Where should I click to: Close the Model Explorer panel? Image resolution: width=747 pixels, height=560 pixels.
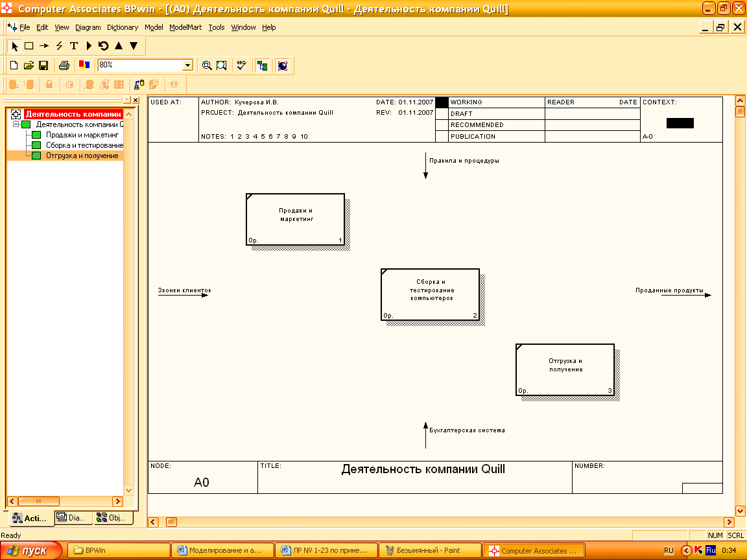point(136,100)
